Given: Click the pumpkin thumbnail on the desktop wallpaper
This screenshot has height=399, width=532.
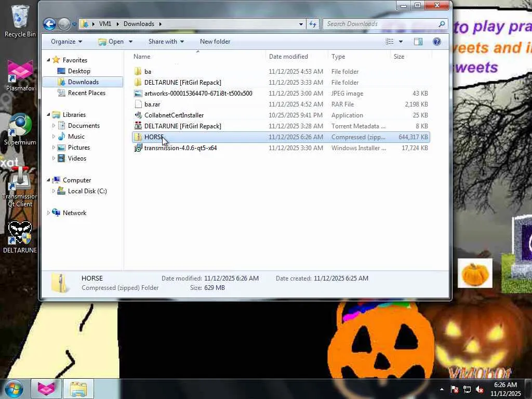Looking at the screenshot, I should click(x=475, y=273).
